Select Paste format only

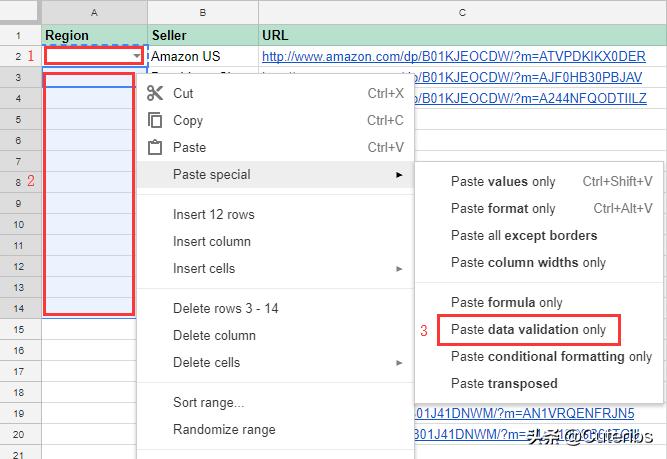[x=539, y=208]
